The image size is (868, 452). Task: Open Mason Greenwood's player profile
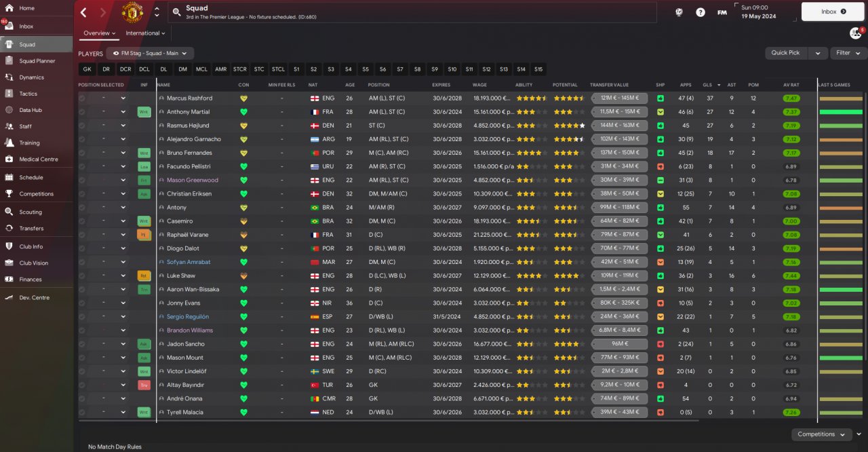[193, 181]
